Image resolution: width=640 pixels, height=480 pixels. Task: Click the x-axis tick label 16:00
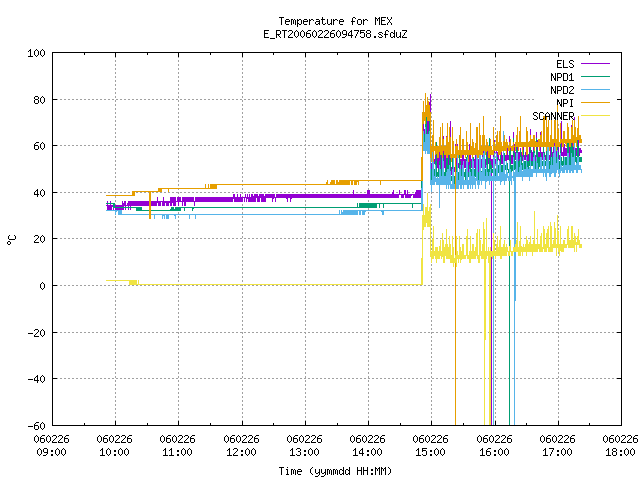point(495,452)
